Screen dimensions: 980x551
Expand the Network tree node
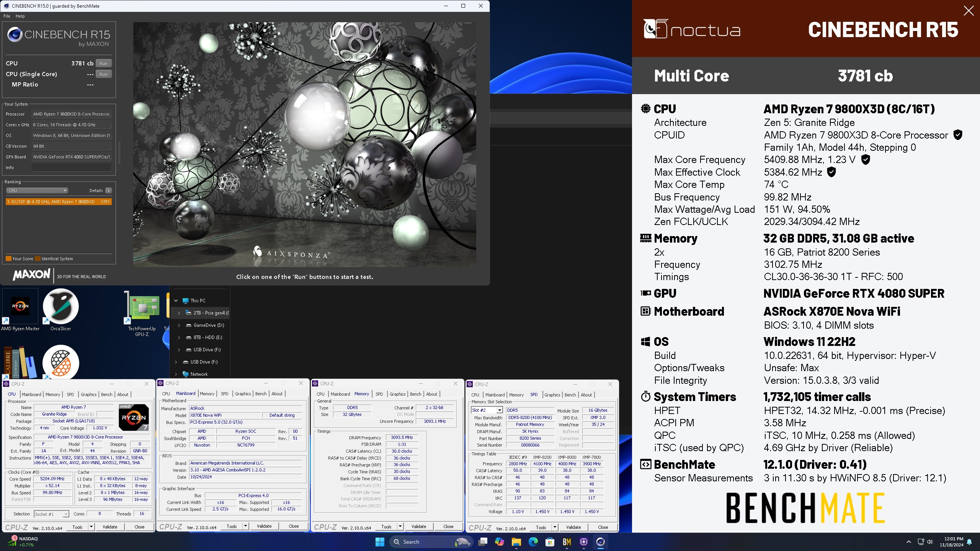point(176,374)
